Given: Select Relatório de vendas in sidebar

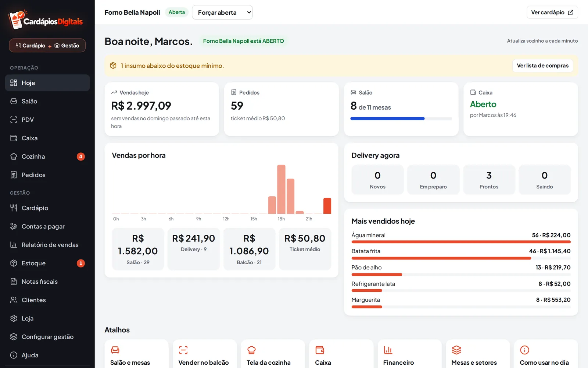Looking at the screenshot, I should [47, 245].
